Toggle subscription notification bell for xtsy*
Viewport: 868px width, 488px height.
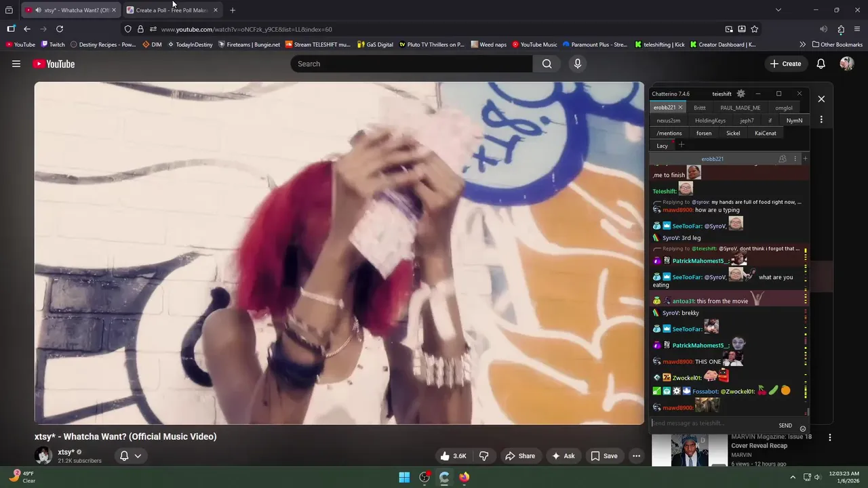coord(124,456)
